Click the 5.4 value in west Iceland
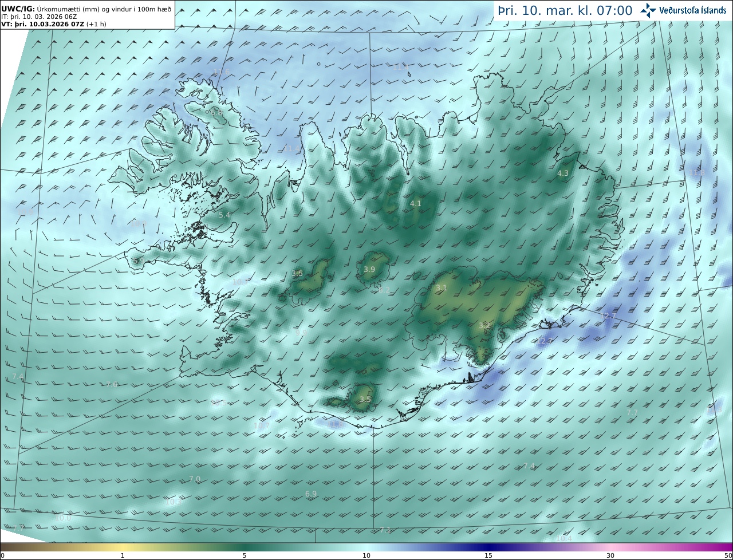The width and height of the screenshot is (733, 560). [x=224, y=215]
